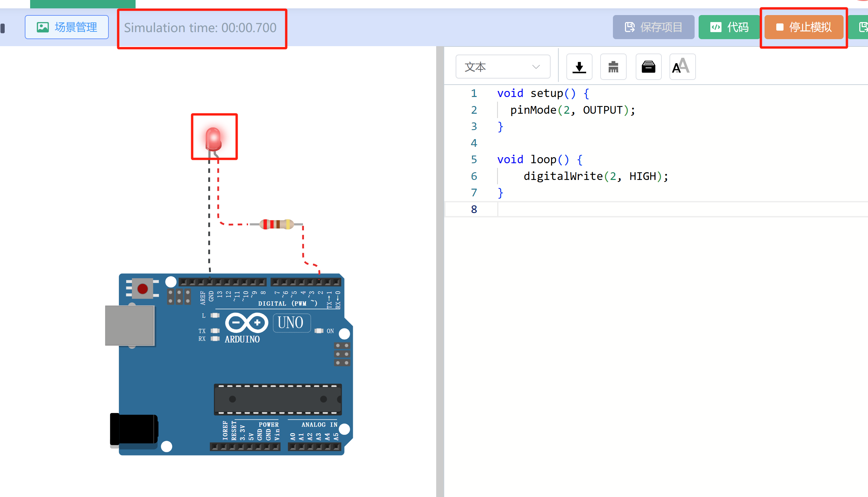This screenshot has height=497, width=868.
Task: Click the download code icon
Action: (579, 67)
